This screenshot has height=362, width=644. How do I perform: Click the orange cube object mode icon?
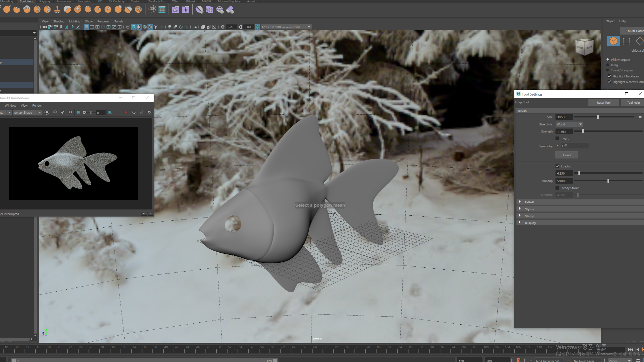pos(613,41)
